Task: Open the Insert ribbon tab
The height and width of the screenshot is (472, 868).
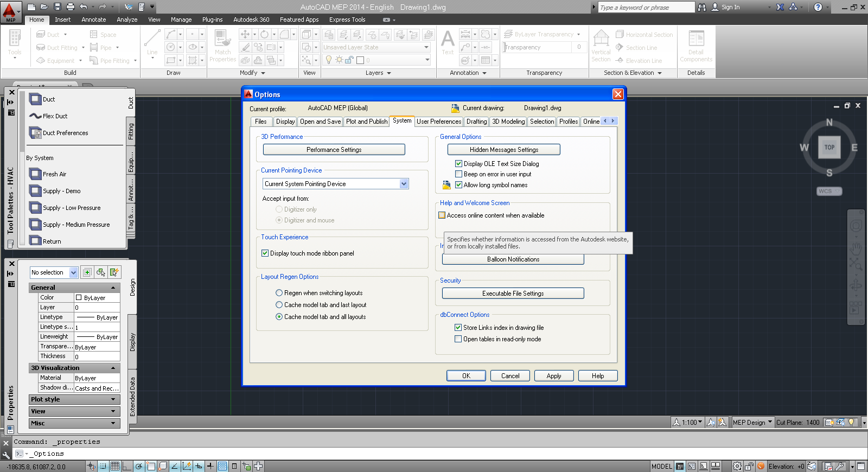Action: click(62, 20)
